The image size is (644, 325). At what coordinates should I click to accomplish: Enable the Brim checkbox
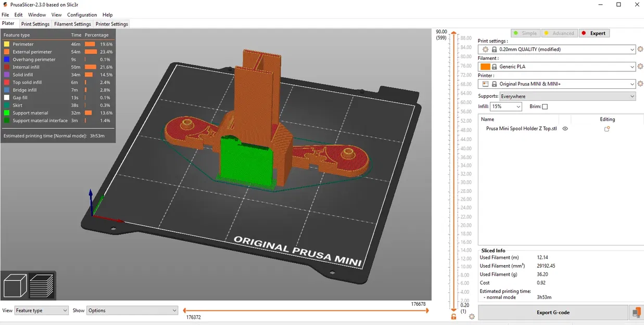tap(545, 106)
